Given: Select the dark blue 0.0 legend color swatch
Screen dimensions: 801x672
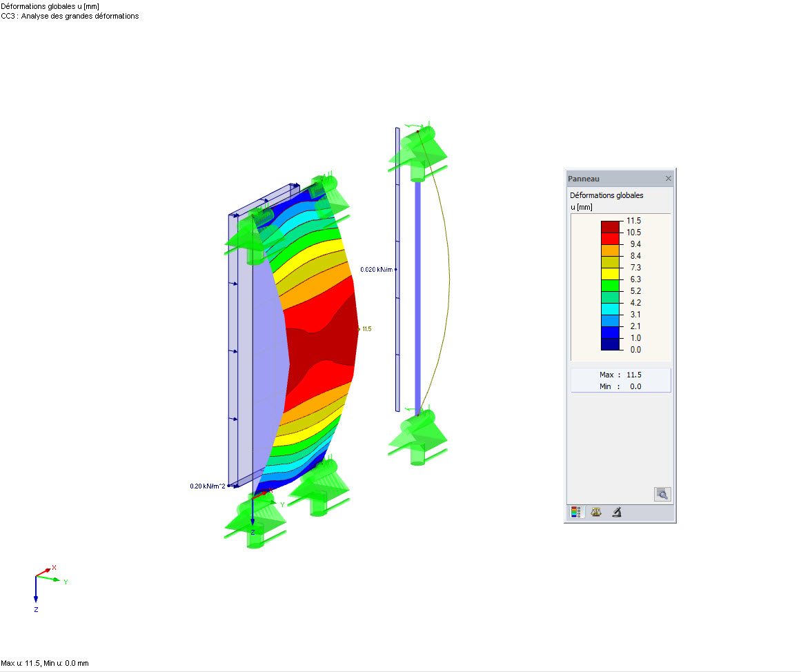Looking at the screenshot, I should click(x=610, y=344).
